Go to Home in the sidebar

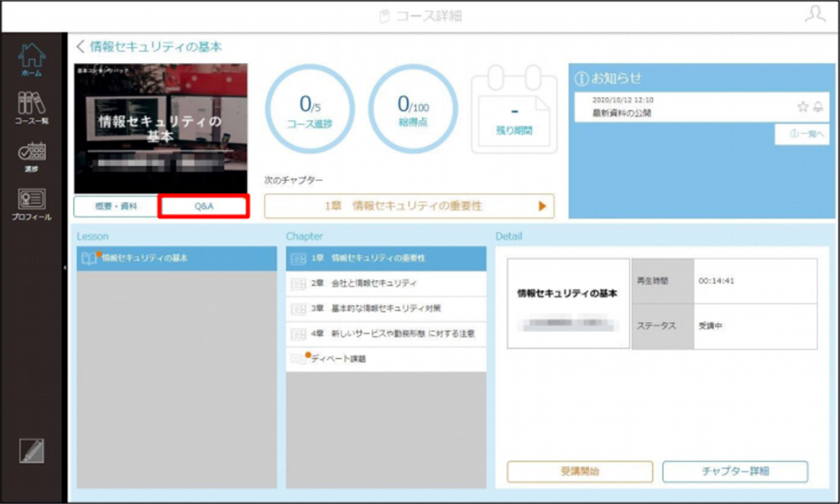point(32,59)
